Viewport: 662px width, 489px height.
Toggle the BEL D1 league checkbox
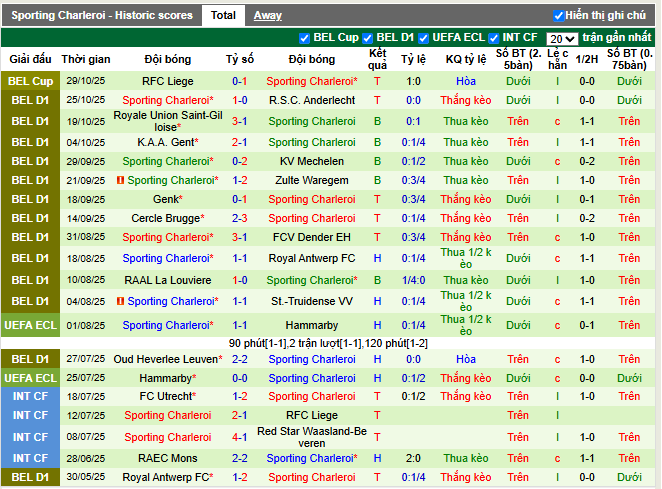click(368, 38)
